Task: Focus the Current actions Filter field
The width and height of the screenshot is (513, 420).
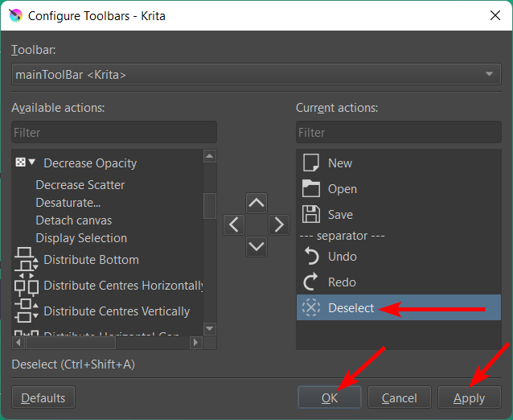Action: pyautogui.click(x=399, y=132)
